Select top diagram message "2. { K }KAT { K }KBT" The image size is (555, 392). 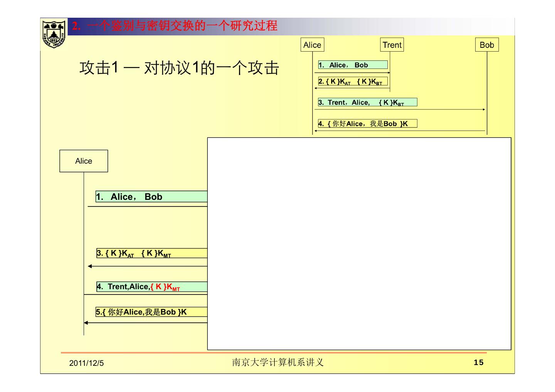353,81
